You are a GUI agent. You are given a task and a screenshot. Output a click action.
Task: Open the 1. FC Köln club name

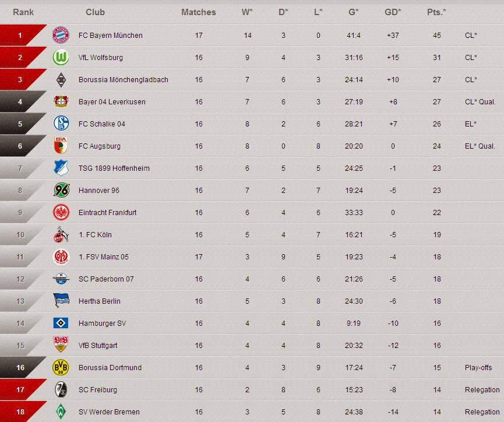(x=95, y=235)
